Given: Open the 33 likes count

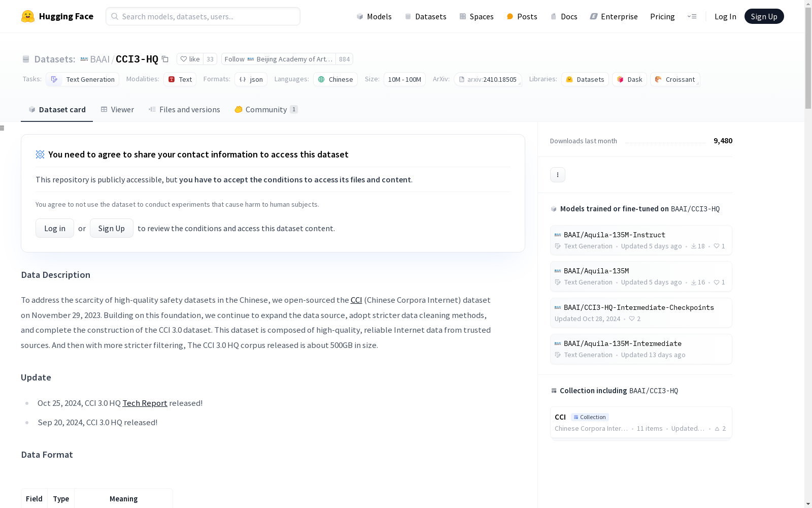Looking at the screenshot, I should coord(210,59).
